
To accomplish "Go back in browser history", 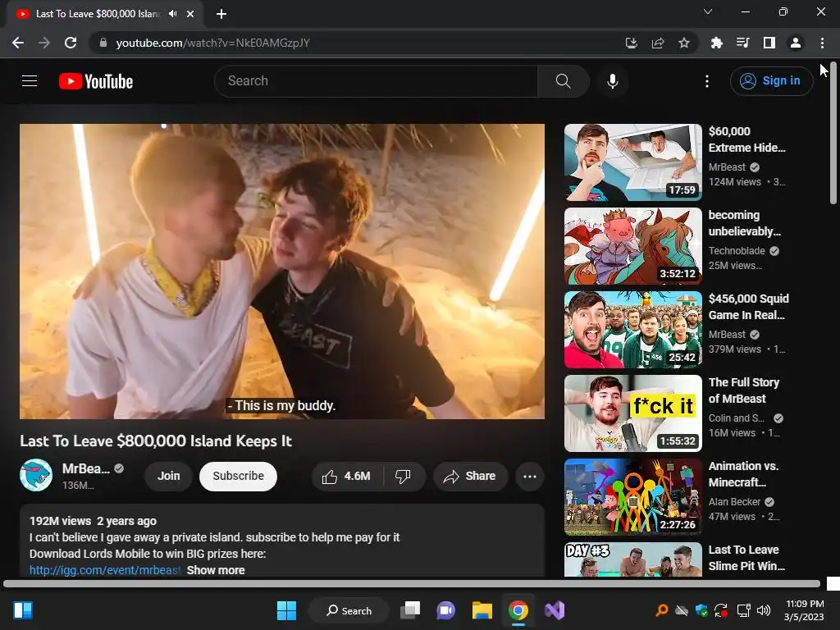I will coord(18,43).
